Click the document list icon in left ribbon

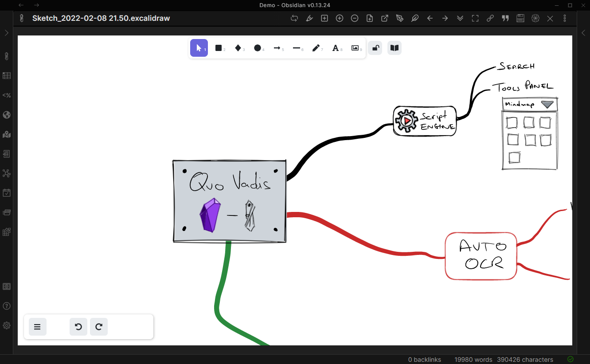[x=7, y=154]
